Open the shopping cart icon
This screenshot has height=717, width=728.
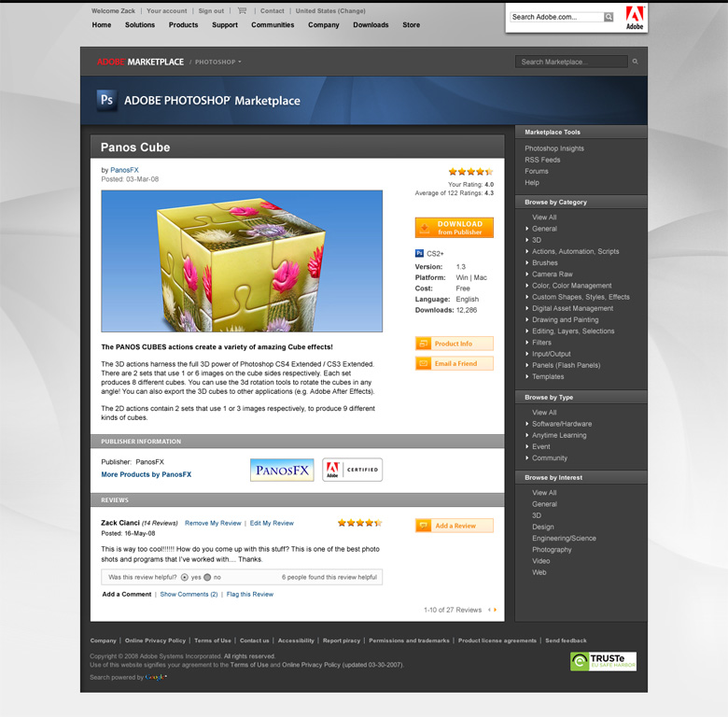tap(242, 10)
